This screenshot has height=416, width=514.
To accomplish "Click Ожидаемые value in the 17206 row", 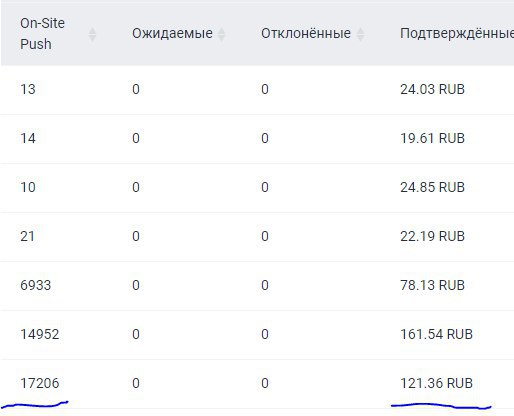I will point(136,383).
